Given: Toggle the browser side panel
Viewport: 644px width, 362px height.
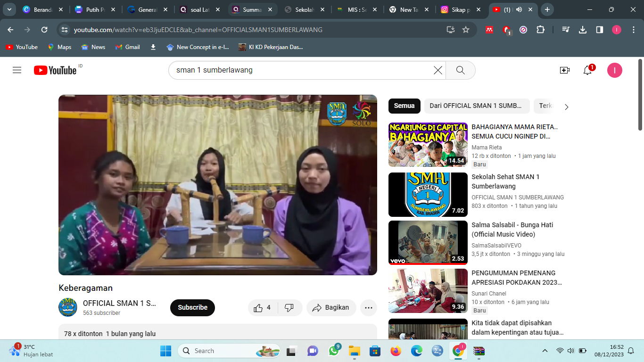Looking at the screenshot, I should [600, 30].
